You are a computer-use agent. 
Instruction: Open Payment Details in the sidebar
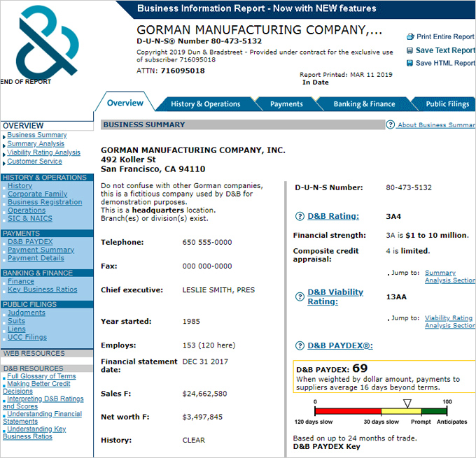[x=36, y=258]
